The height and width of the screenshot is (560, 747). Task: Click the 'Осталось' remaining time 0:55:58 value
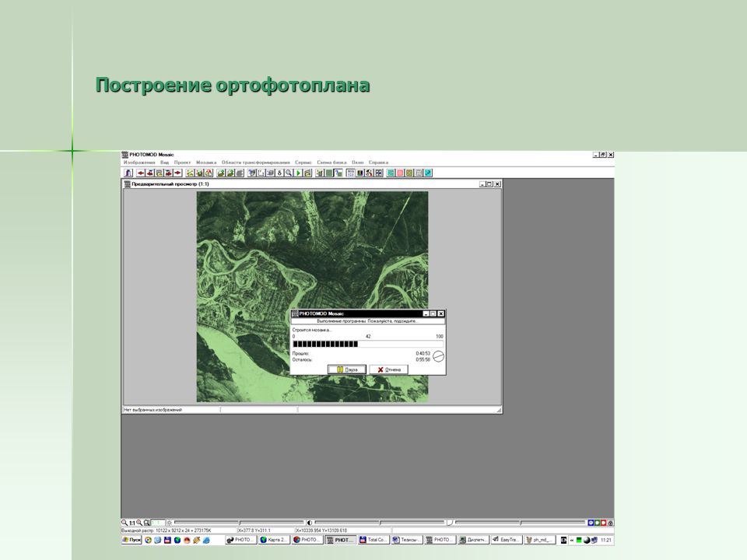[423, 360]
